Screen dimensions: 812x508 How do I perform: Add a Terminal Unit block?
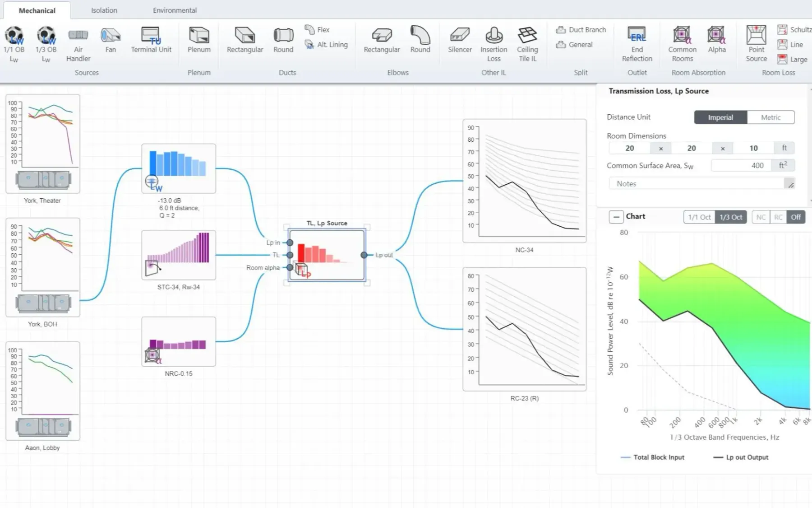[x=151, y=41]
